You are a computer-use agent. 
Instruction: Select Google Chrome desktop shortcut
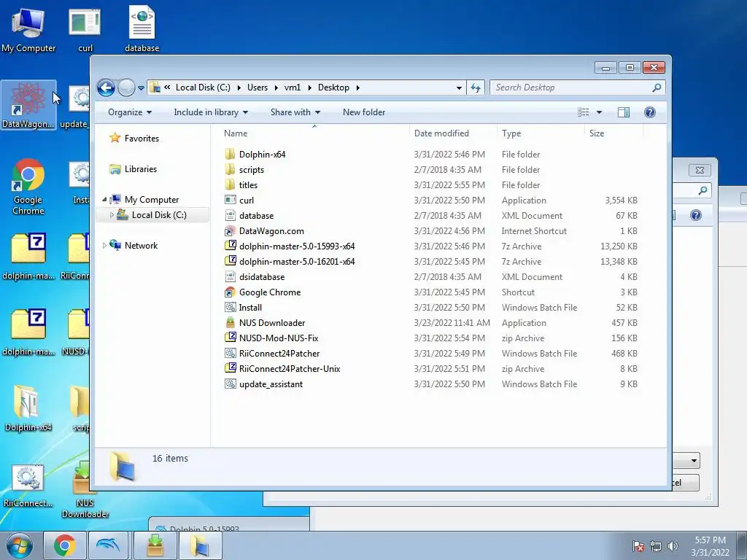pyautogui.click(x=28, y=187)
